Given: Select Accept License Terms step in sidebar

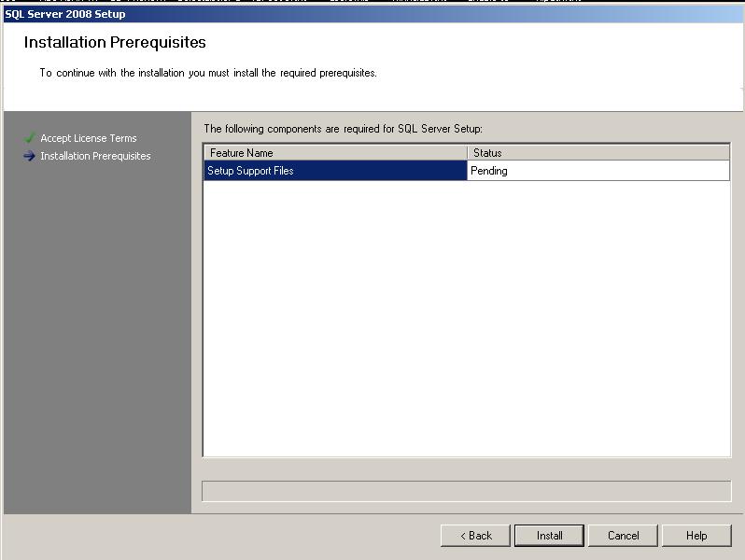Looking at the screenshot, I should coord(89,138).
